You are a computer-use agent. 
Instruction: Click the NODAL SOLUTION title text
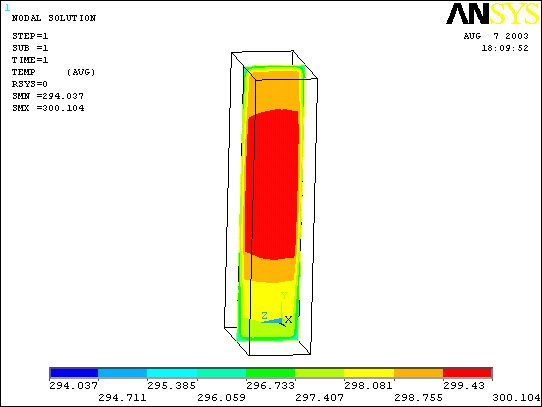pos(54,18)
